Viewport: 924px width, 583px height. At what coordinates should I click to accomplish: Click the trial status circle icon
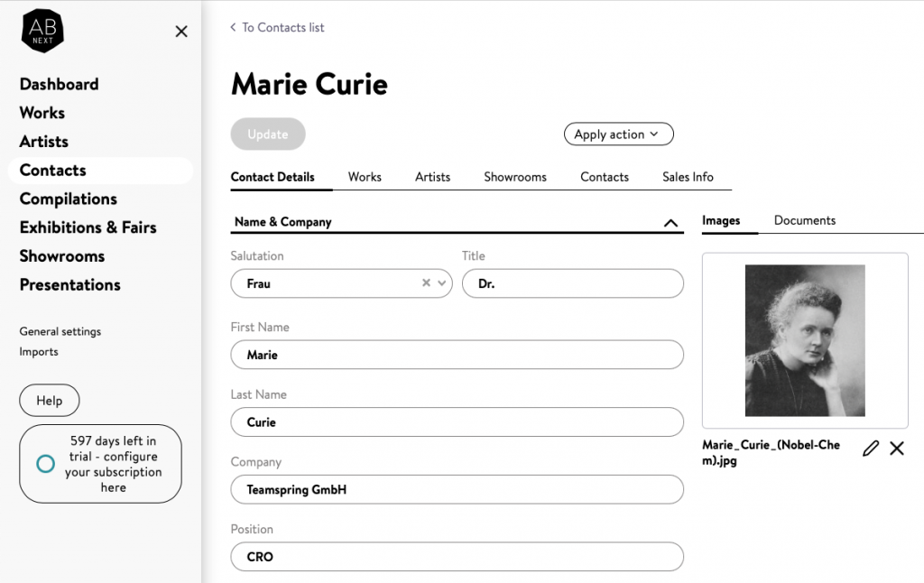45,464
